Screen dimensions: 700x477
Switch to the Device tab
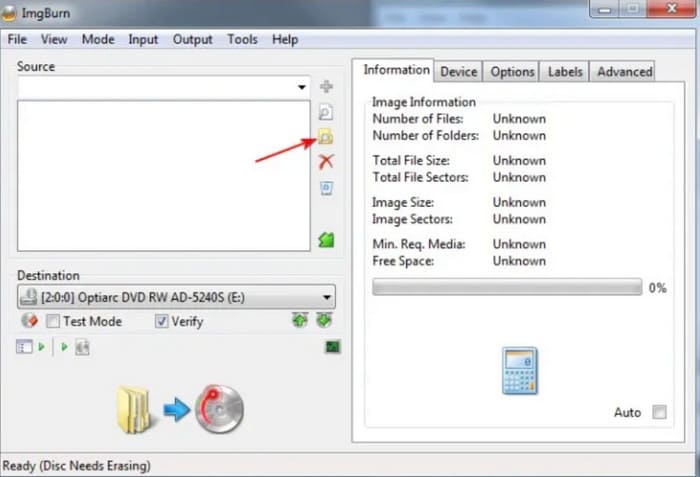[458, 71]
